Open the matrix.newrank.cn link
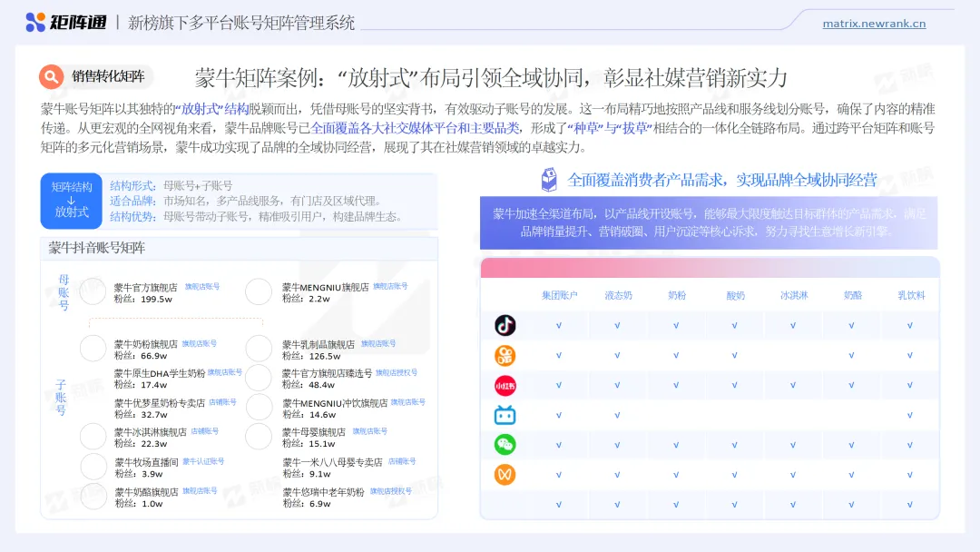 (x=874, y=24)
